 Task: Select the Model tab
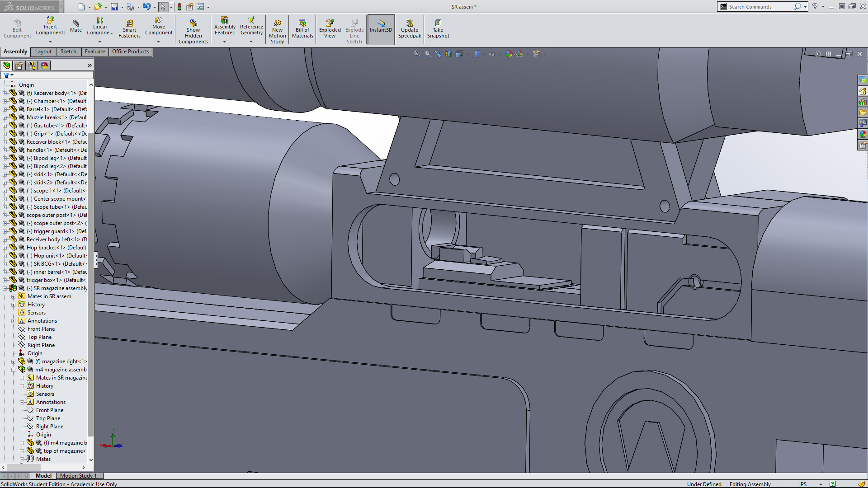(43, 476)
